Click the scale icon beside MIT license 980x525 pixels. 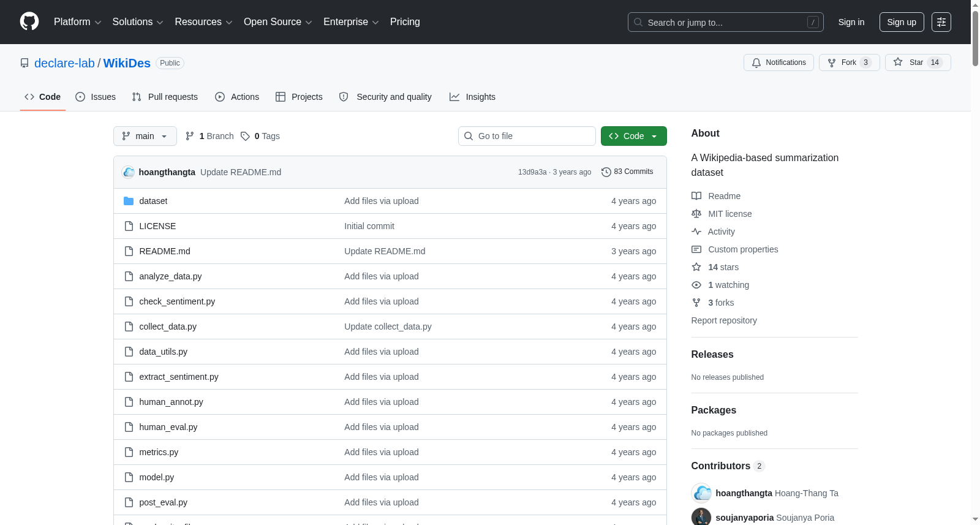coord(696,214)
